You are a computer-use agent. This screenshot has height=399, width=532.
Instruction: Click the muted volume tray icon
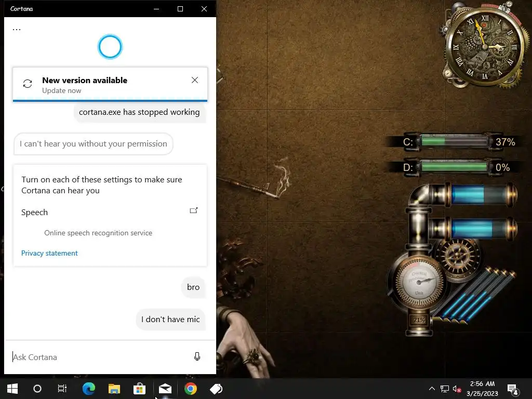pos(457,389)
